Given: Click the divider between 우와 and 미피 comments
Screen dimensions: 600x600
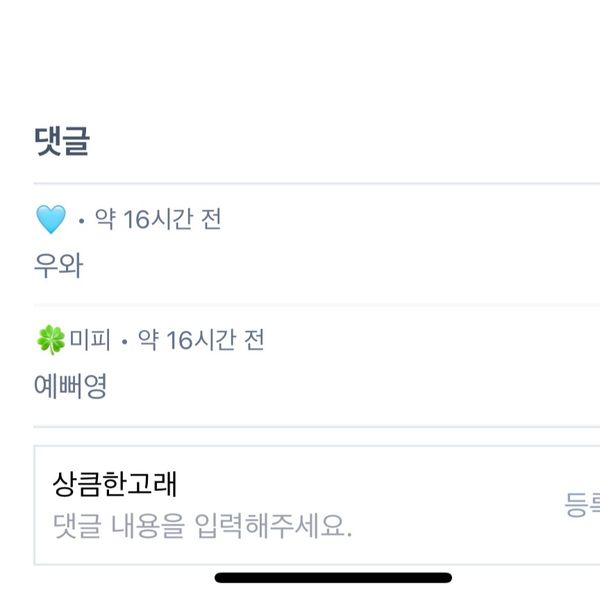Looking at the screenshot, I should click(316, 305).
